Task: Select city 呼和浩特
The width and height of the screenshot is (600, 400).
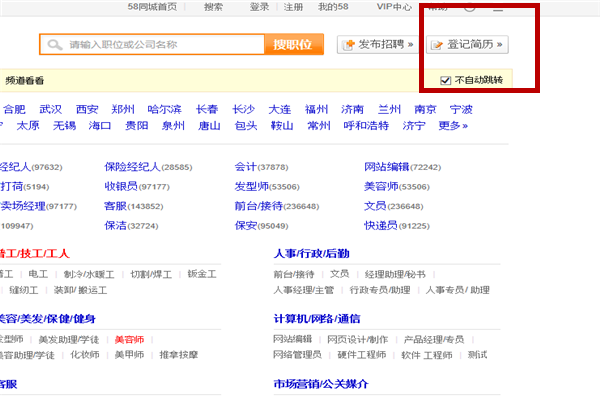Action: coord(366,126)
